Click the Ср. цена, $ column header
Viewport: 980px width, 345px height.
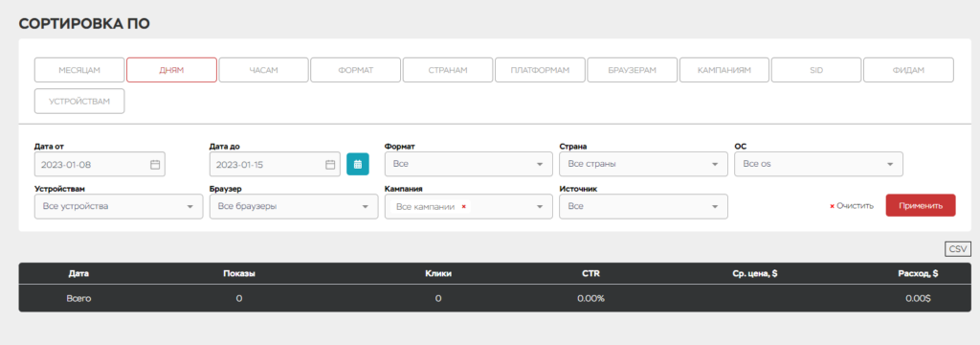[755, 274]
